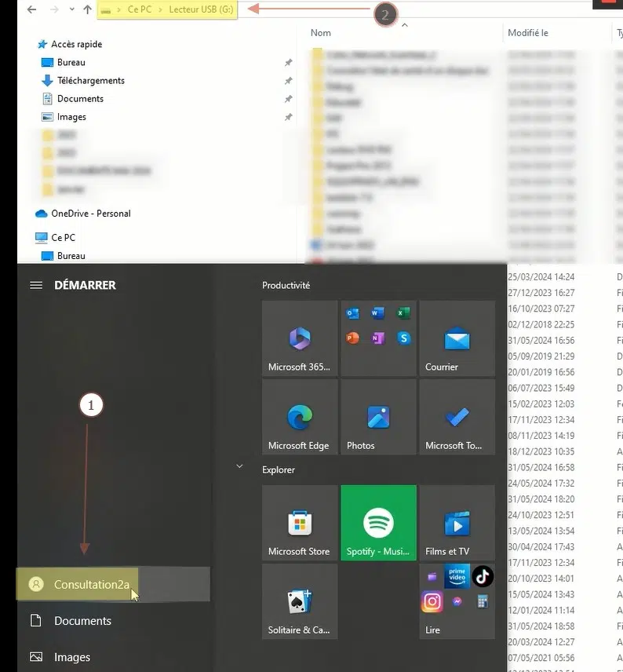Open the Courrier mail tile
Viewport: 623px width, 672px height.
click(x=457, y=338)
